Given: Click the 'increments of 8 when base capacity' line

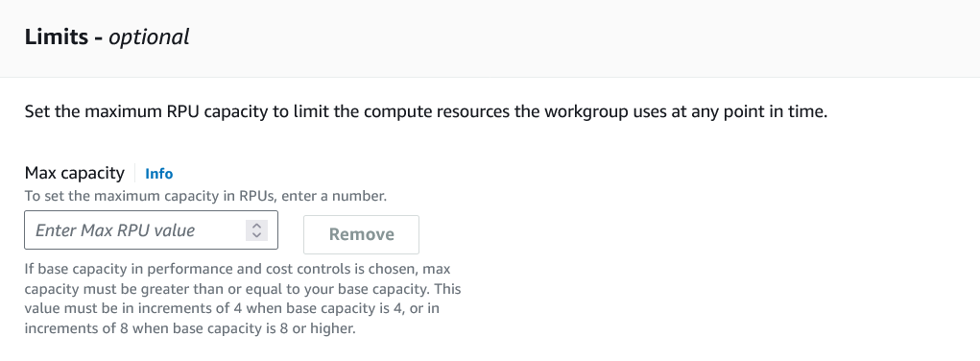Looking at the screenshot, I should pyautogui.click(x=190, y=328).
